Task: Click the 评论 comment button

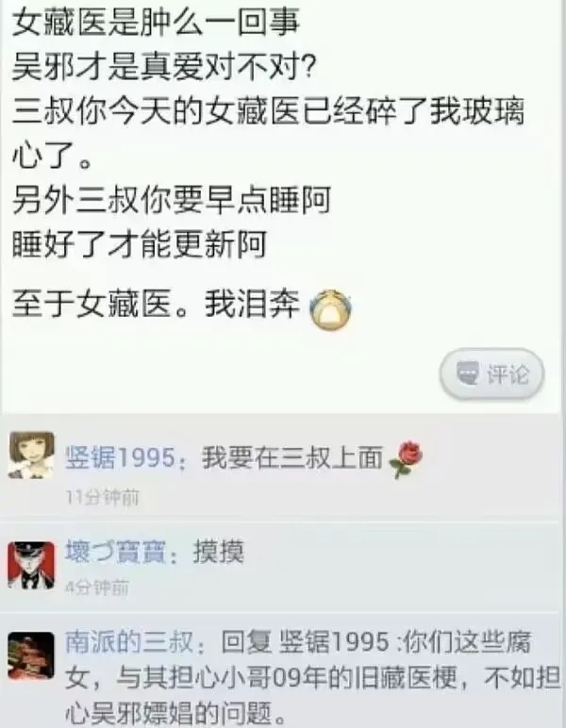Action: point(491,374)
